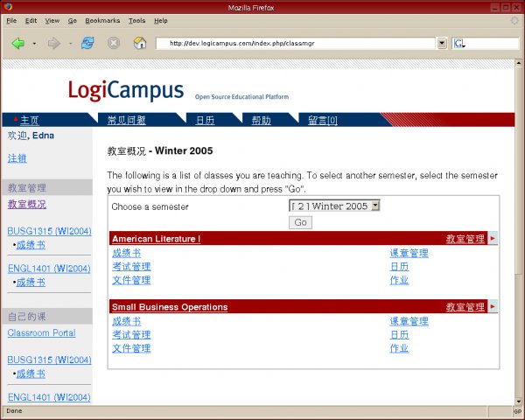525x420 pixels.
Task: Open 考试管理 under American Literature I
Action: coord(131,267)
